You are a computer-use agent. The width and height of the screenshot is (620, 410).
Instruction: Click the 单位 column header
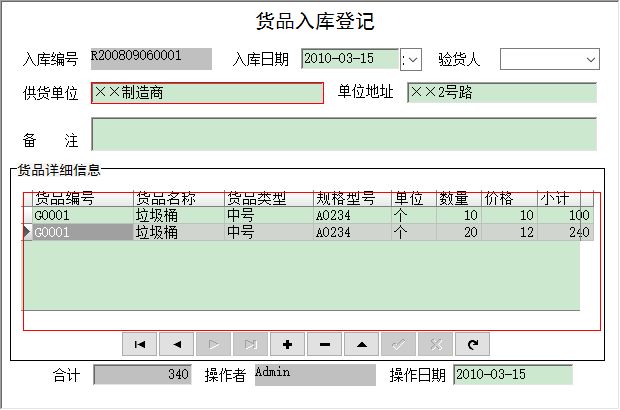414,198
